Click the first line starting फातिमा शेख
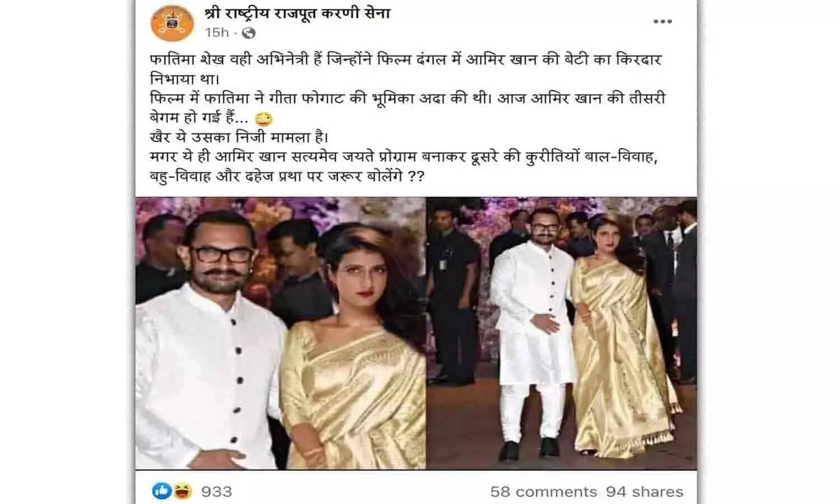Image resolution: width=840 pixels, height=504 pixels. [406, 60]
